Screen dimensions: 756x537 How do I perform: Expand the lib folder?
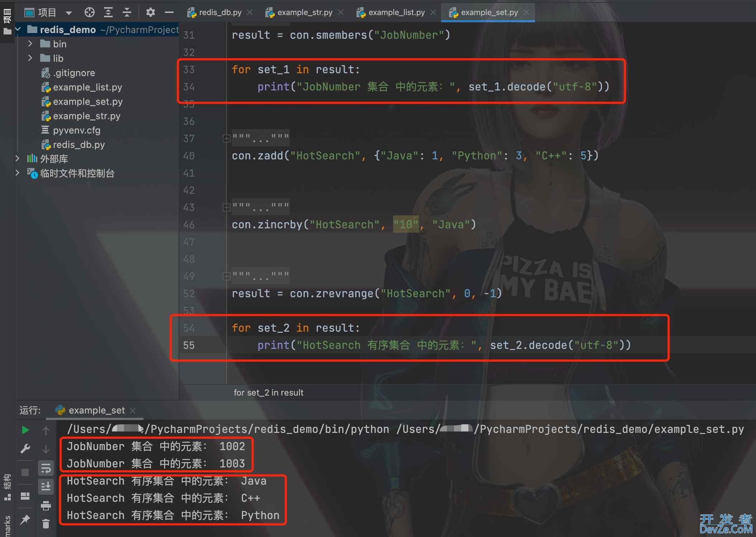30,58
